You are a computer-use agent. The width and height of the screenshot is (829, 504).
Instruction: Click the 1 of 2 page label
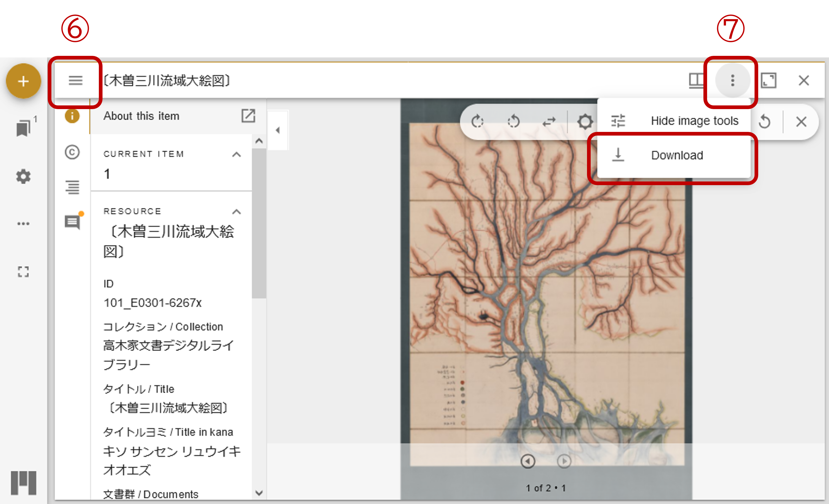click(546, 488)
